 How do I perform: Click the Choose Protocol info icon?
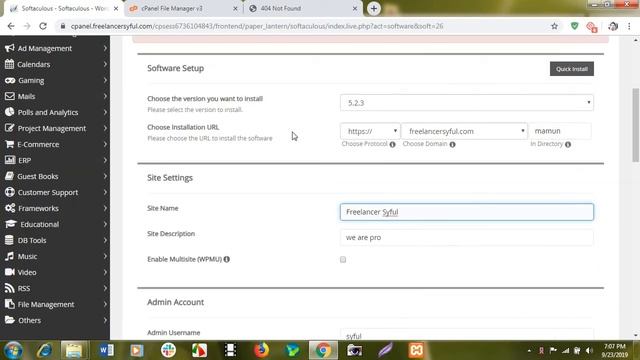point(392,144)
